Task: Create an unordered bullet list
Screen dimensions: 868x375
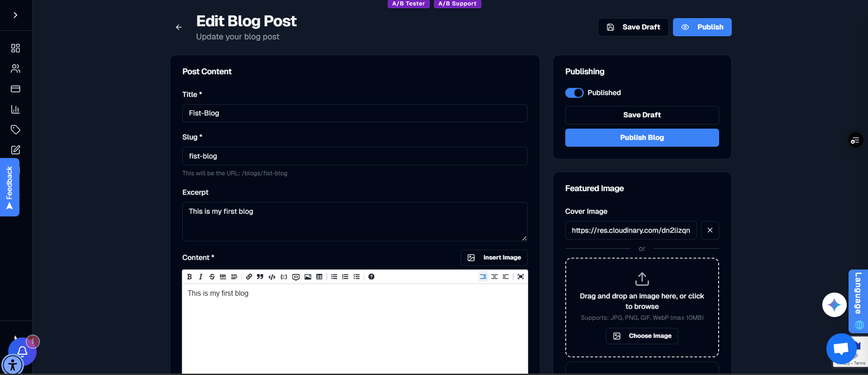Action: (x=334, y=277)
